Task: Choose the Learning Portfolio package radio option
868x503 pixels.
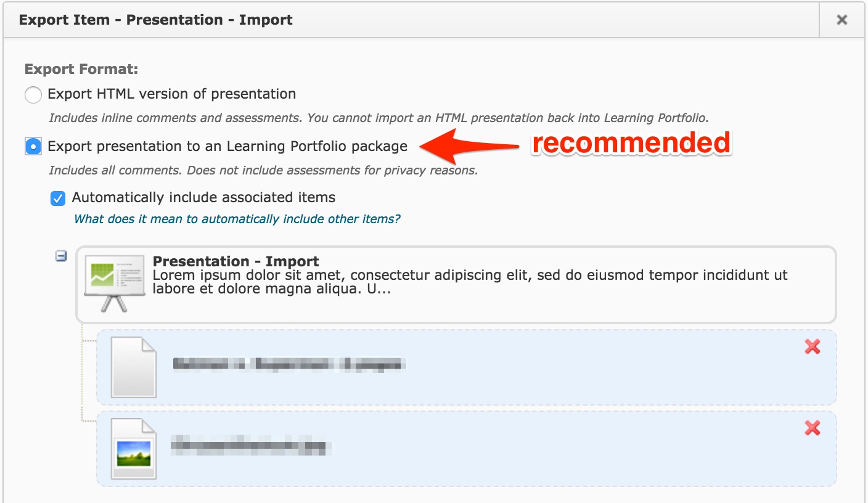Action: click(33, 147)
